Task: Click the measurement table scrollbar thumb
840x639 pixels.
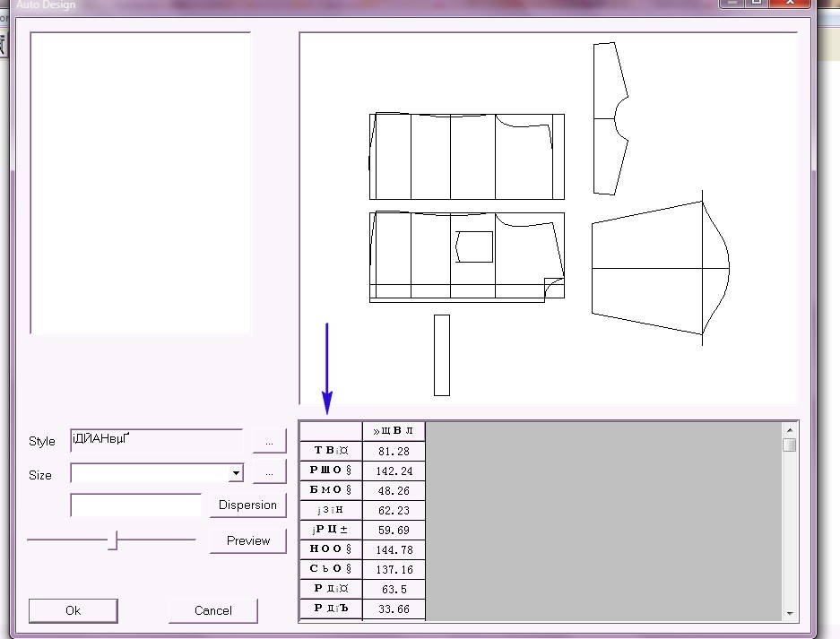Action: (789, 445)
